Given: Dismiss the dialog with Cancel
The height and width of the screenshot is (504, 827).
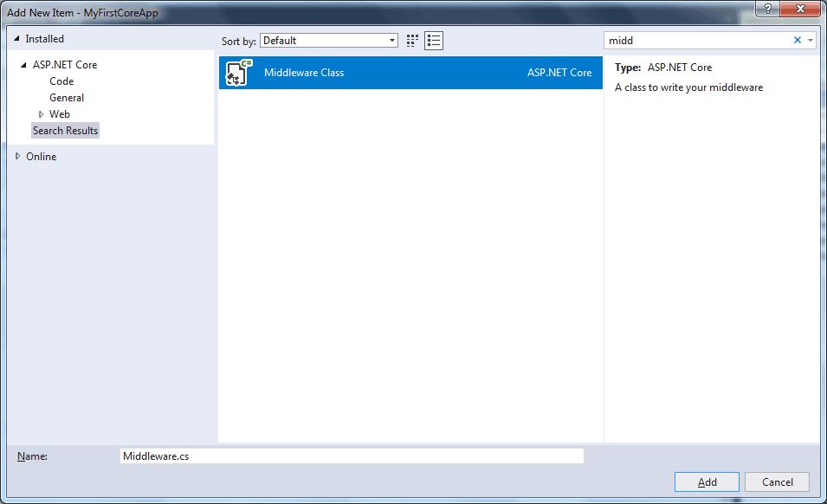Looking at the screenshot, I should pos(777,482).
